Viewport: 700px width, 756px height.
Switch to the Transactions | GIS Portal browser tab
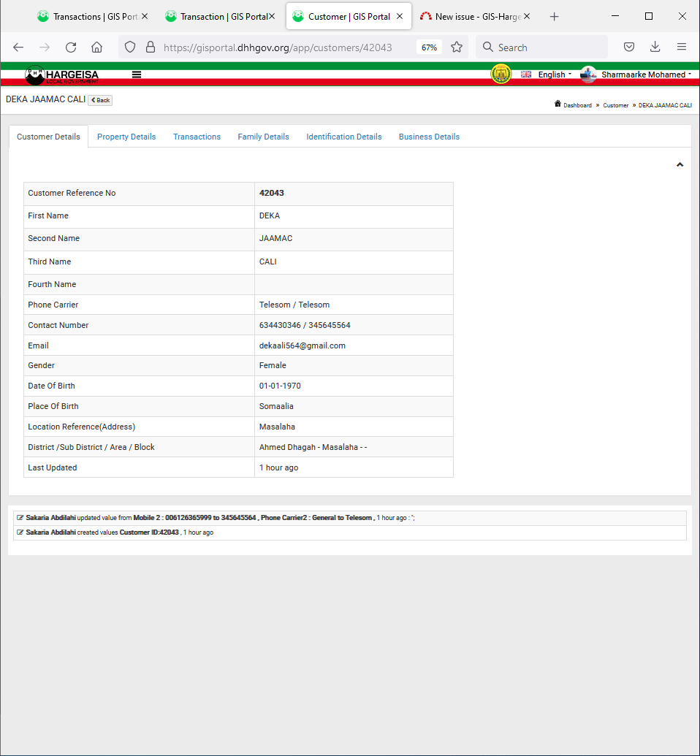(x=91, y=16)
